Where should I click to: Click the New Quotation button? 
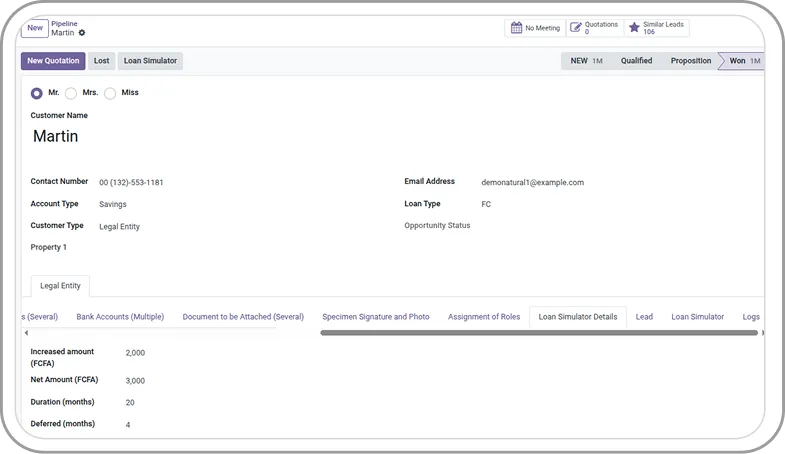[53, 61]
